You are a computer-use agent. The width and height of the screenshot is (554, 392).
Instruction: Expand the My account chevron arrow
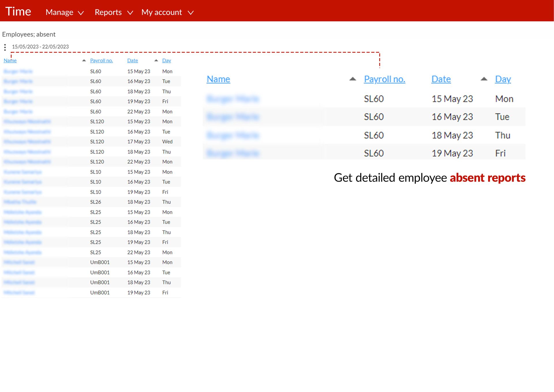coord(190,13)
